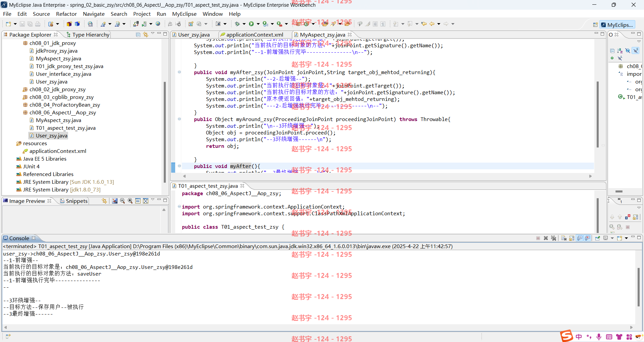644x342 pixels.
Task: Toggle Scroll Lock in Console
Action: [x=572, y=238]
